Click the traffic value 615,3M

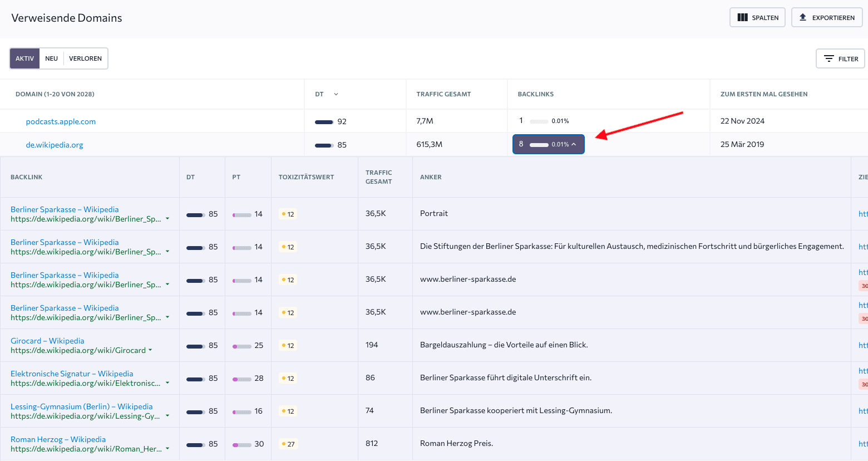430,144
